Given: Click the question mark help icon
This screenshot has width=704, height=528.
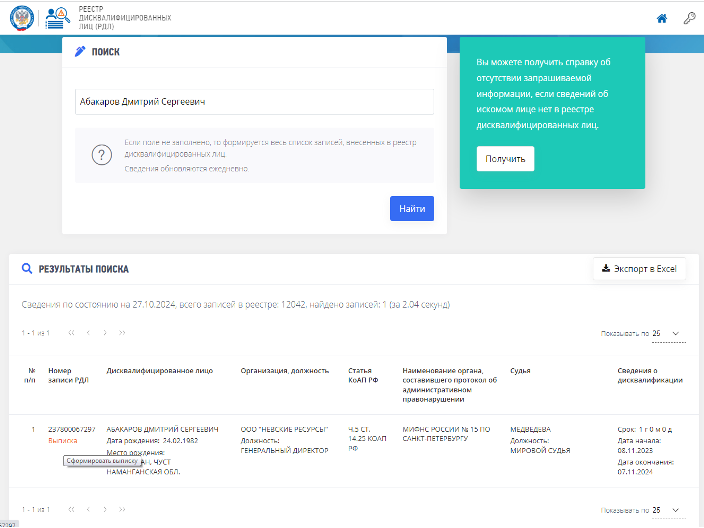Looking at the screenshot, I should click(x=101, y=155).
